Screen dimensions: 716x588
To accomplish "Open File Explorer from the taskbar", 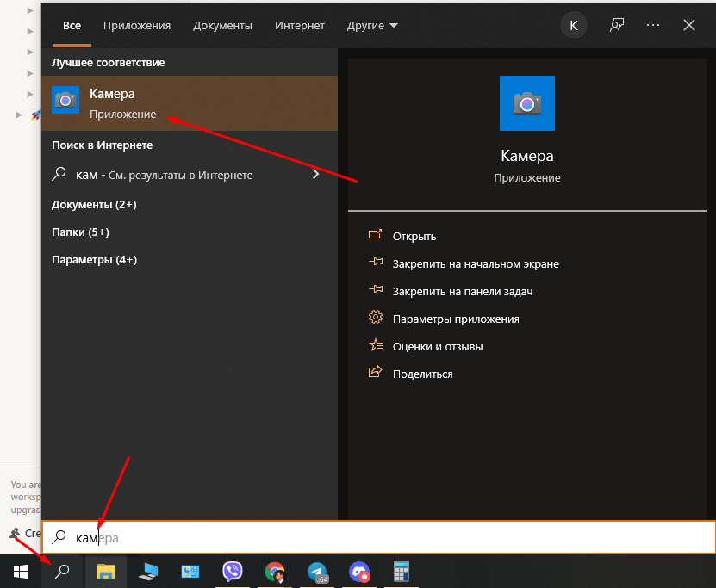I will pos(105,572).
